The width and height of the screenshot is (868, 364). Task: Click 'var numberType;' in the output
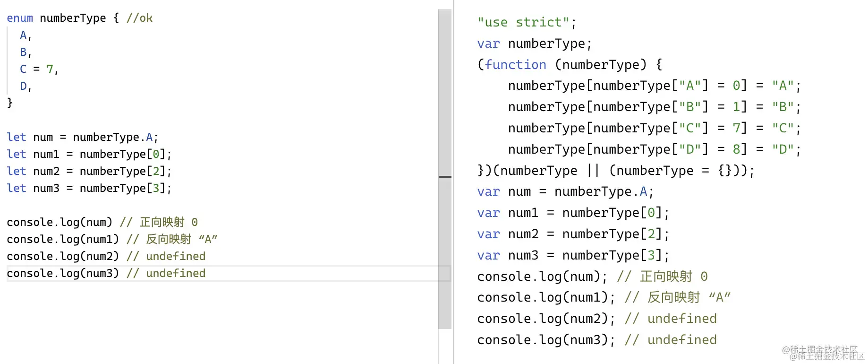(x=534, y=43)
